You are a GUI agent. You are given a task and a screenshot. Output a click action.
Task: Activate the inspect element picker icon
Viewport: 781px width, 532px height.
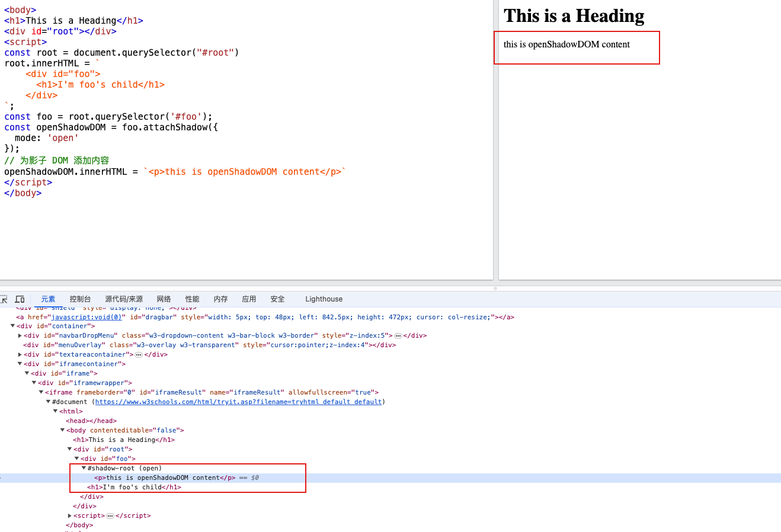click(4, 299)
